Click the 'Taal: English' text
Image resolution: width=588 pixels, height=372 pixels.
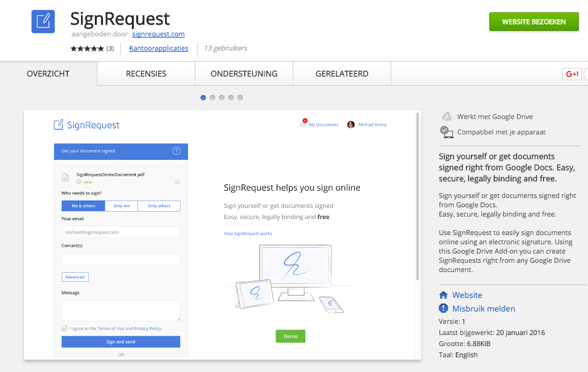coord(458,355)
